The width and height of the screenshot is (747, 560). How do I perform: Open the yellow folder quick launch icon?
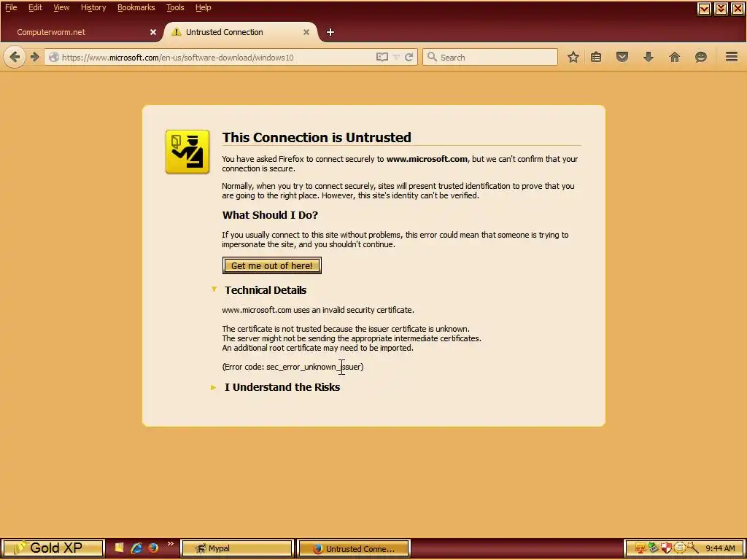pyautogui.click(x=120, y=548)
